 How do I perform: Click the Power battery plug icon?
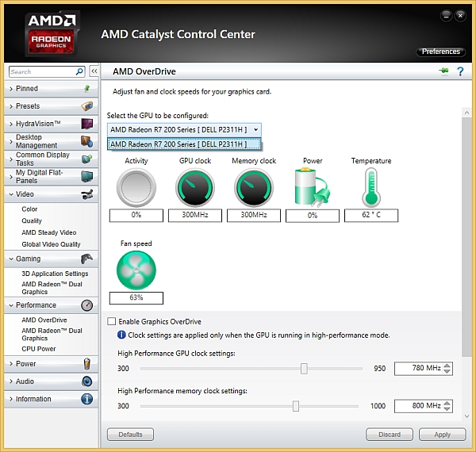coord(313,188)
